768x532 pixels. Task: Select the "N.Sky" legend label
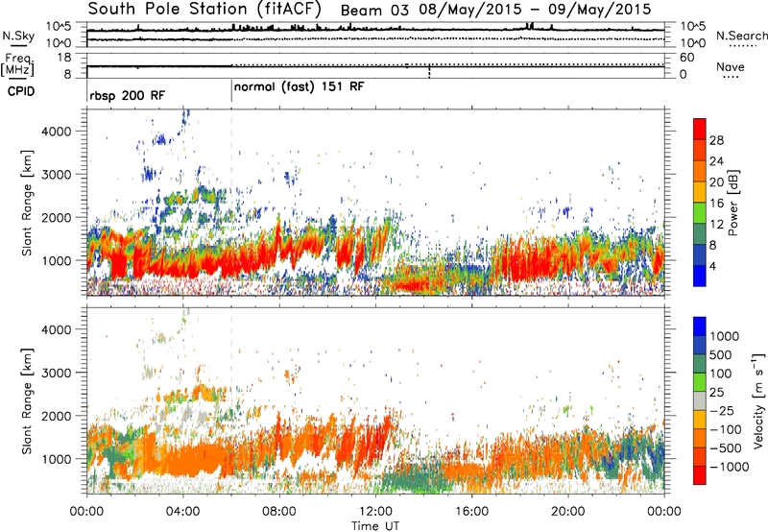(18, 36)
